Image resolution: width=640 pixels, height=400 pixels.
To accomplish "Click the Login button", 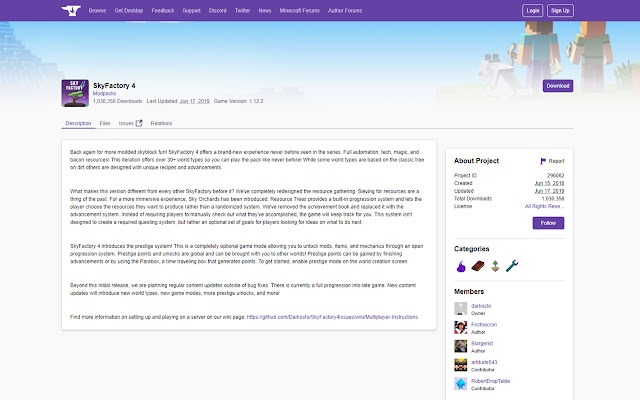I will tap(532, 11).
